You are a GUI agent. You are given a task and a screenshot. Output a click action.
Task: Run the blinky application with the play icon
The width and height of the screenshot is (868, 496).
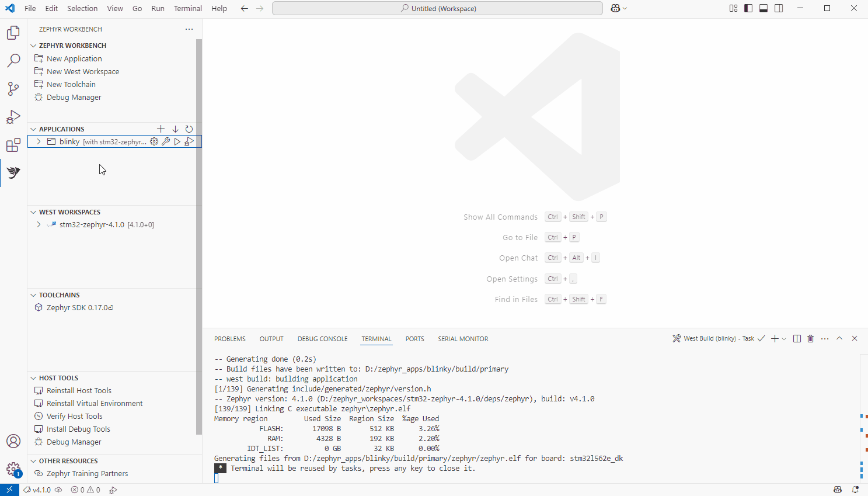(x=177, y=141)
